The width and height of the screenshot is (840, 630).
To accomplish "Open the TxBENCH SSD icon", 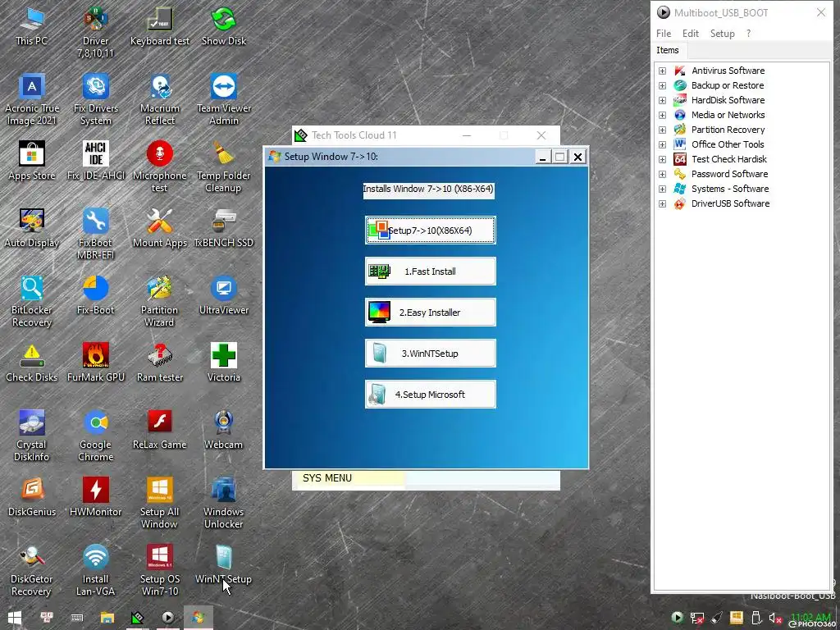I will coord(223,228).
